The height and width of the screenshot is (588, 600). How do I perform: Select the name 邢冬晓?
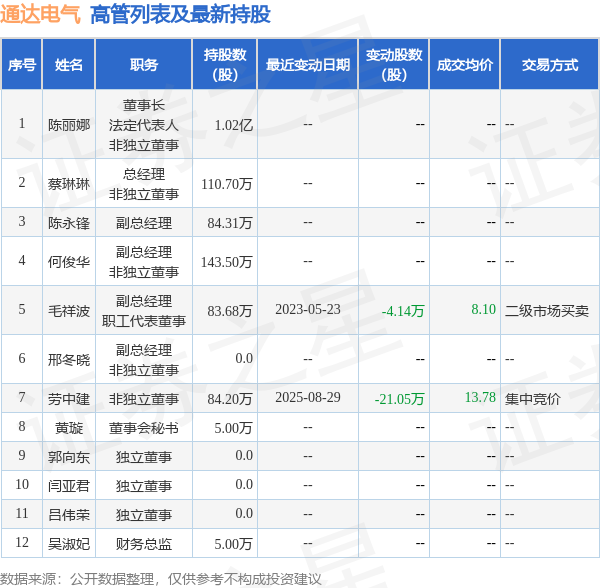tap(69, 360)
